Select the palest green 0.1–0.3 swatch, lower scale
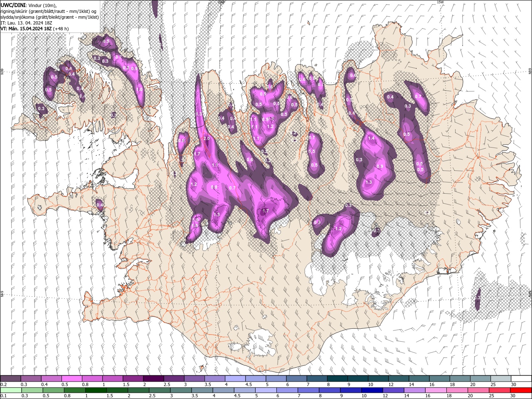Image resolution: width=532 pixels, height=399 pixels. (11, 390)
